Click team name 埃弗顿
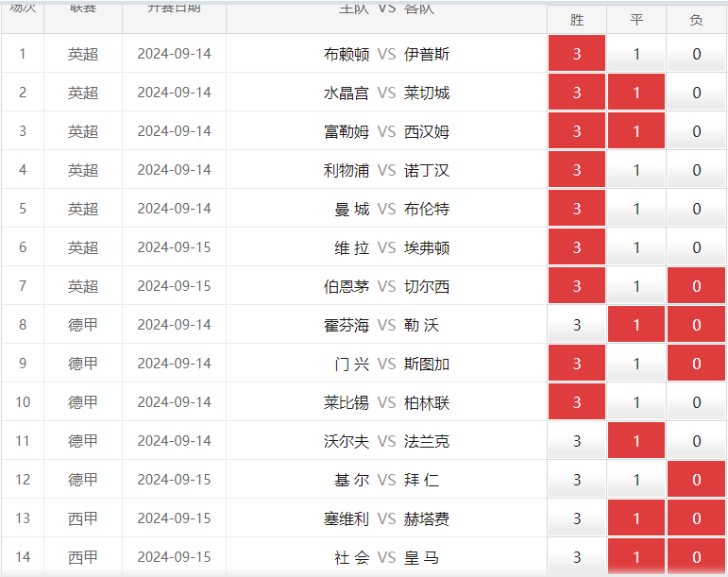Viewport: 728px width, 577px height. pyautogui.click(x=427, y=247)
